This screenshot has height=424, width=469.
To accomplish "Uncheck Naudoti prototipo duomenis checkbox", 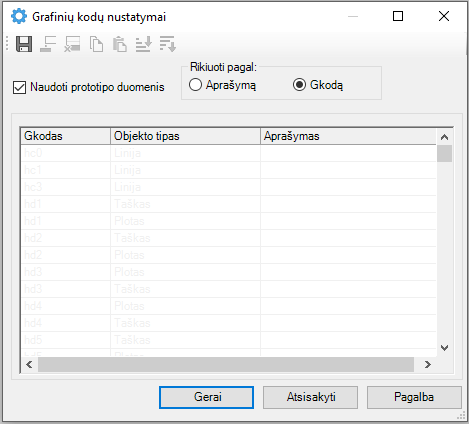I will (x=19, y=88).
